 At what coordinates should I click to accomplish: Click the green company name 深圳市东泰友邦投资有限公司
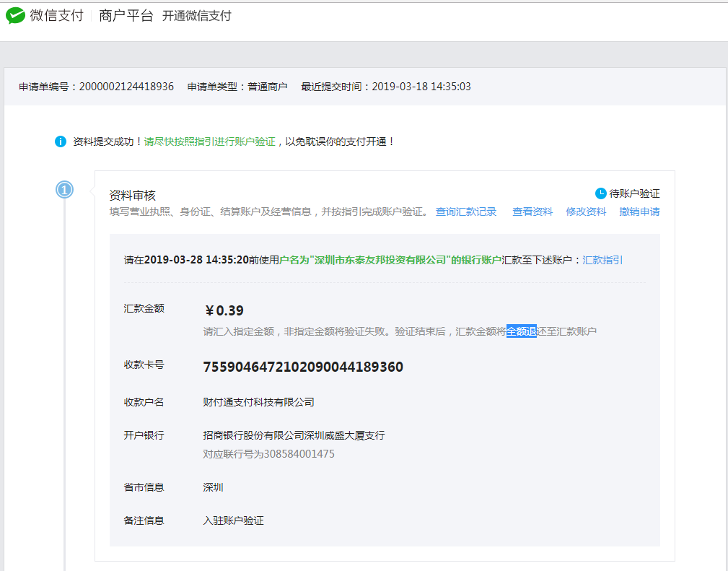(x=380, y=260)
